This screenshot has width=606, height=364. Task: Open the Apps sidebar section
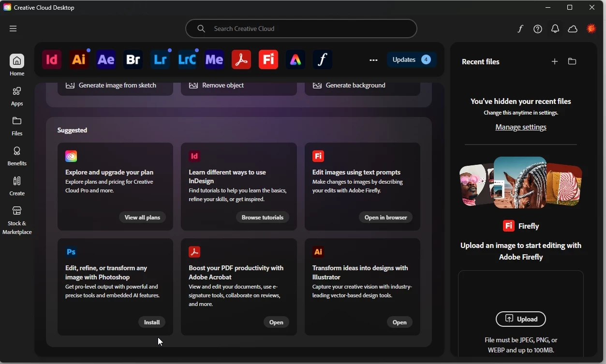coord(17,96)
